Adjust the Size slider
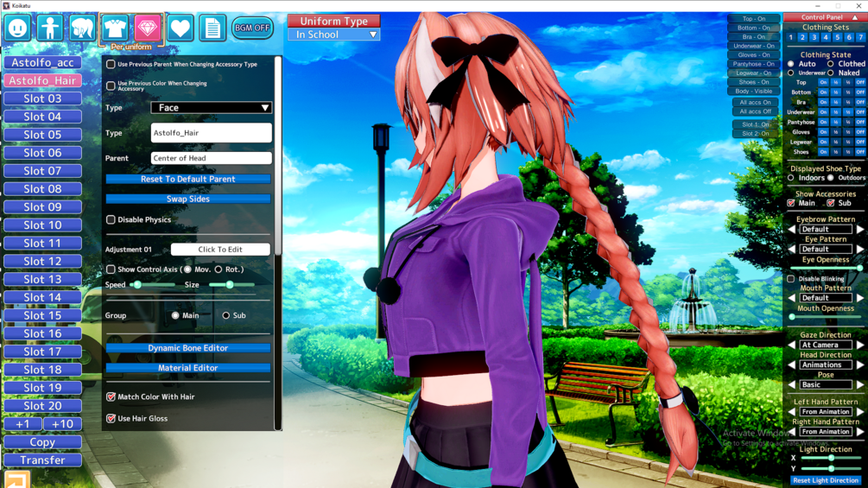 pyautogui.click(x=232, y=285)
